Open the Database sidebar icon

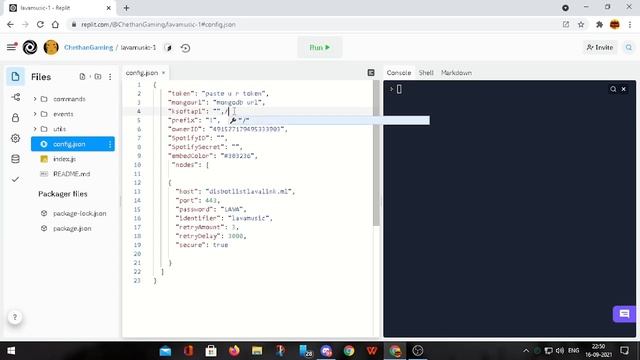pos(16,159)
